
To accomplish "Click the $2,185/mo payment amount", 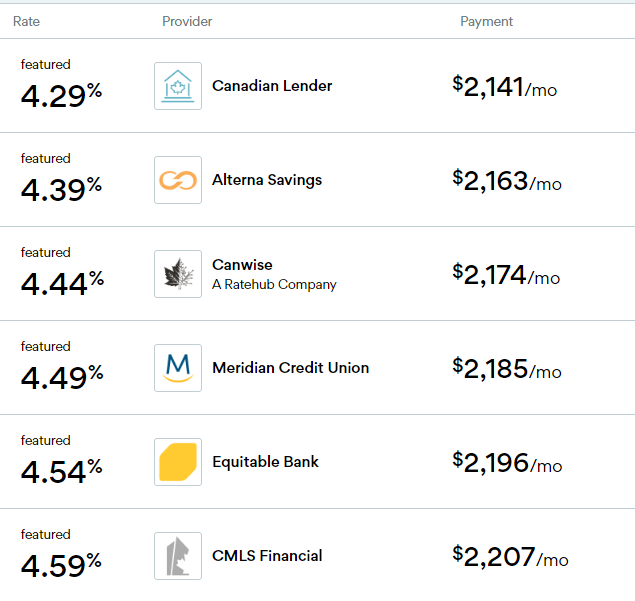I will point(507,369).
